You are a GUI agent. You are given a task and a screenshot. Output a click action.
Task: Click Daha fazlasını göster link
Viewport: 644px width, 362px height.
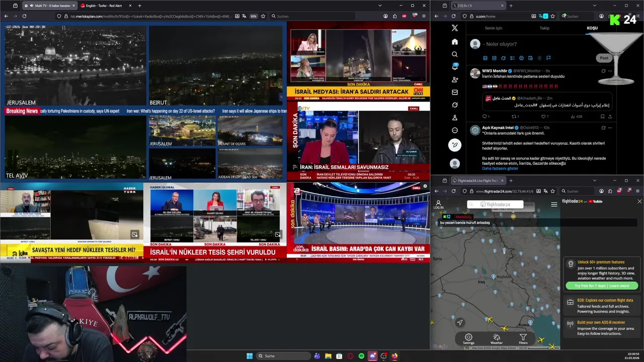coord(500,168)
